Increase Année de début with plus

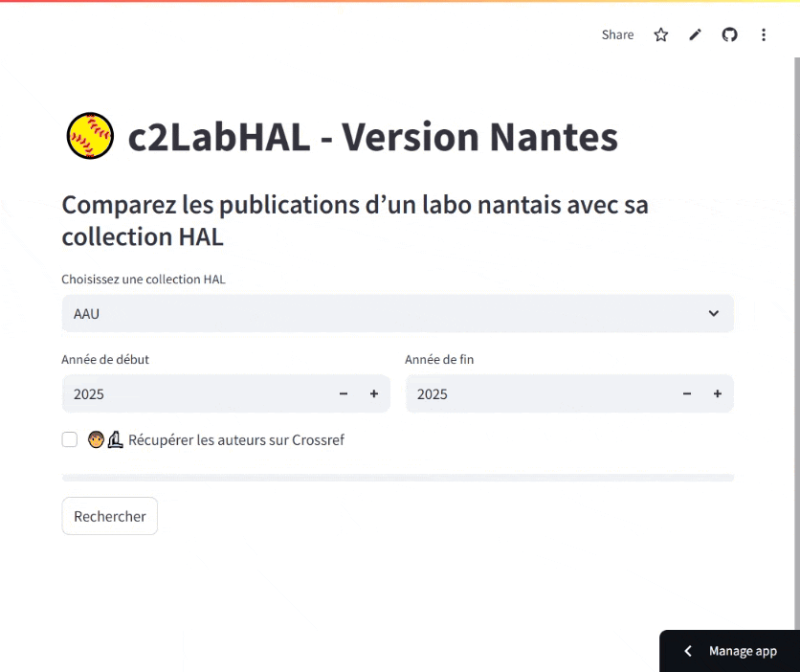[374, 393]
